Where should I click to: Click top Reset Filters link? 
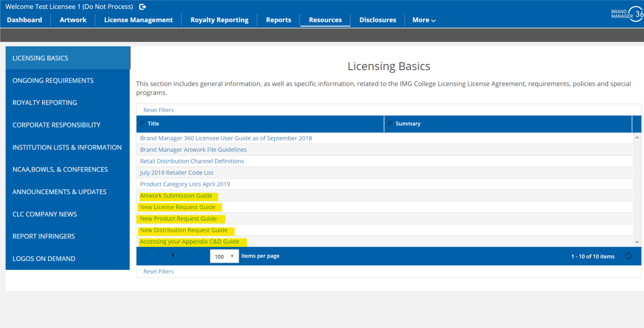click(158, 110)
